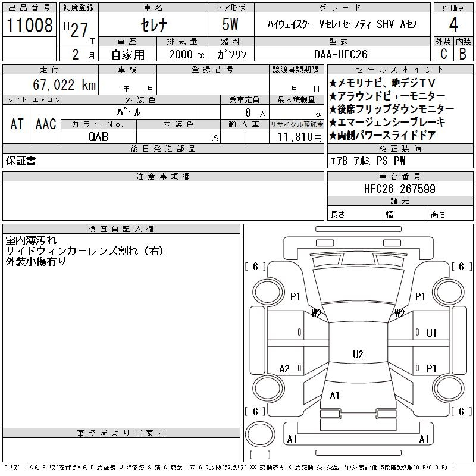
Task: Click the spare tire circle below the diagram
Action: (x=260, y=434)
